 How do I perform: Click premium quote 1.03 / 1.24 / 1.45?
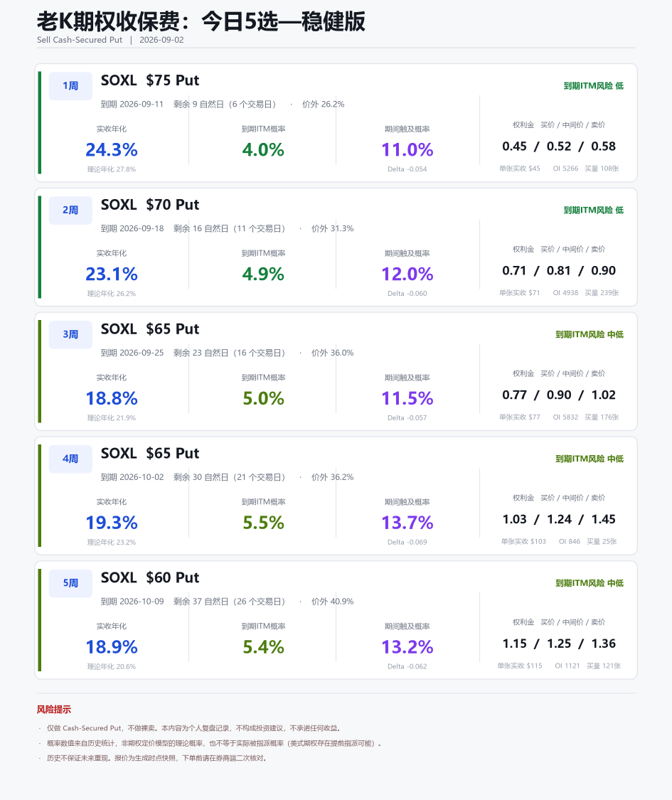point(559,519)
